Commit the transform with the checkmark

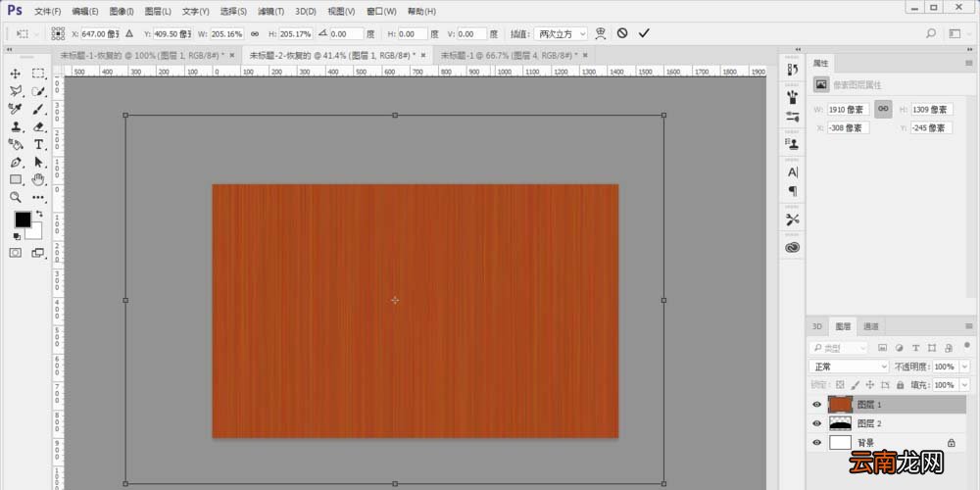coord(645,33)
